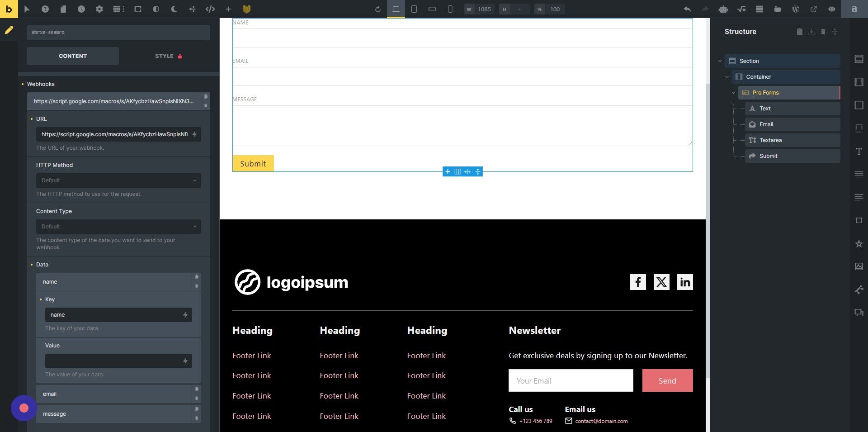Save the page with the save icon
This screenshot has height=432, width=868.
854,9
